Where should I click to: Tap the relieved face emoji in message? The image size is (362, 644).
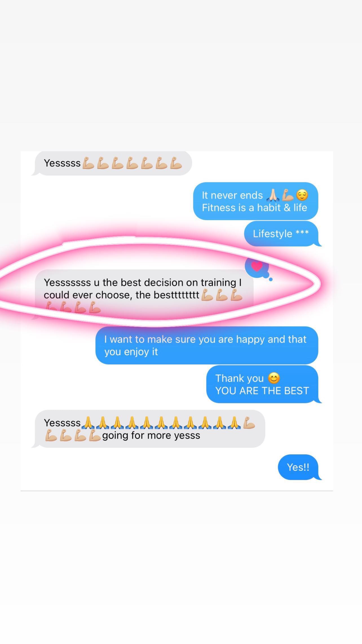[302, 195]
